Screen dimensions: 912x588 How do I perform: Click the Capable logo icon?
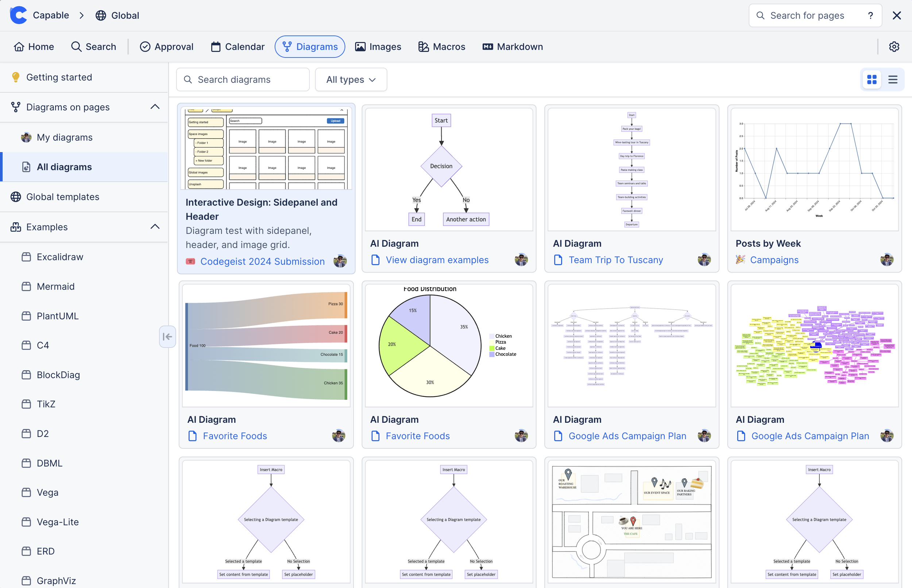click(x=18, y=15)
